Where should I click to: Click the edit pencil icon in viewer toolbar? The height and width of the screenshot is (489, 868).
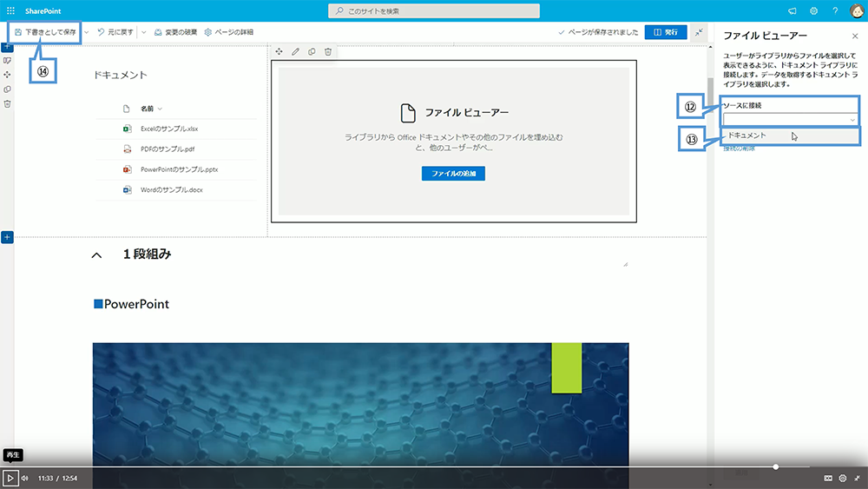tap(296, 51)
